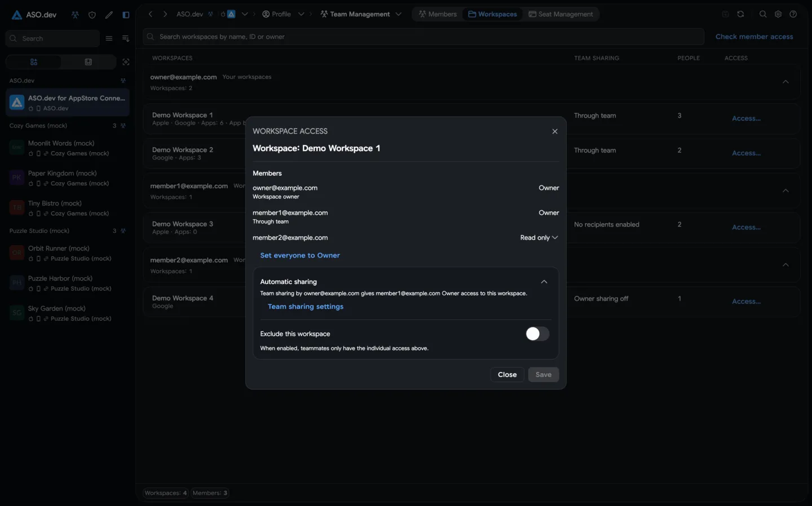The height and width of the screenshot is (506, 812).
Task: Switch to the Seat Management tab
Action: pyautogui.click(x=561, y=14)
